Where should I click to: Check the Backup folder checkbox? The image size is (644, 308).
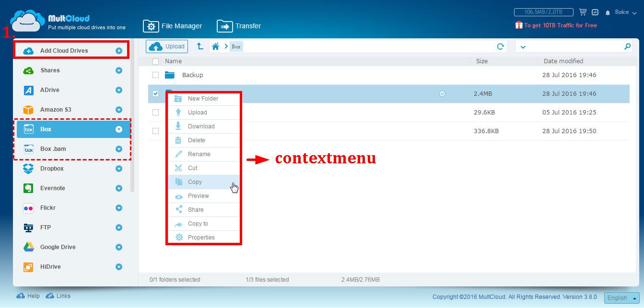[x=155, y=75]
